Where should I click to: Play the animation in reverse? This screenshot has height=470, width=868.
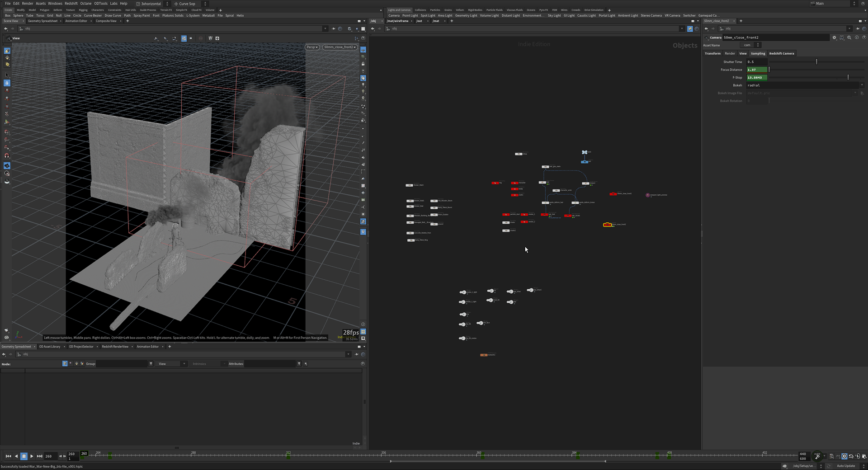tap(16, 456)
